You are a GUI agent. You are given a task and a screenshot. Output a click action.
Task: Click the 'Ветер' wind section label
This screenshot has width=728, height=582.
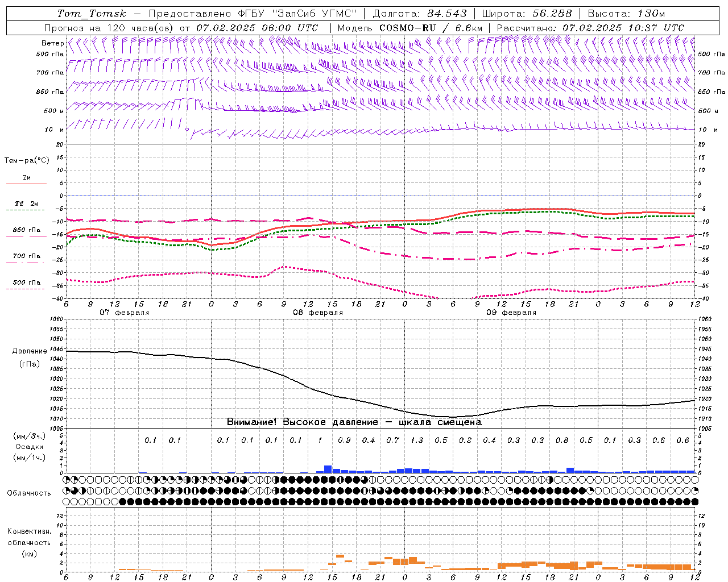[52, 43]
